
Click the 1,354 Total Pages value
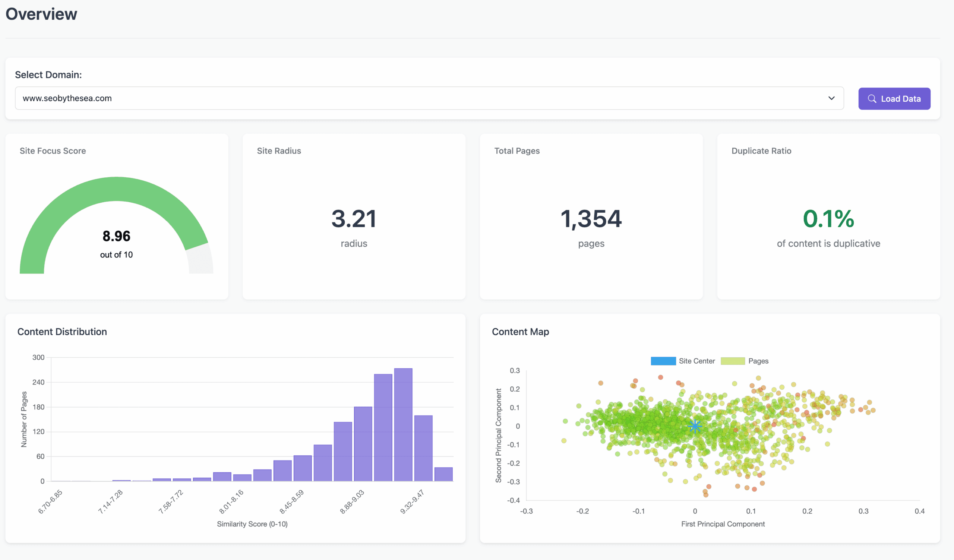(591, 219)
